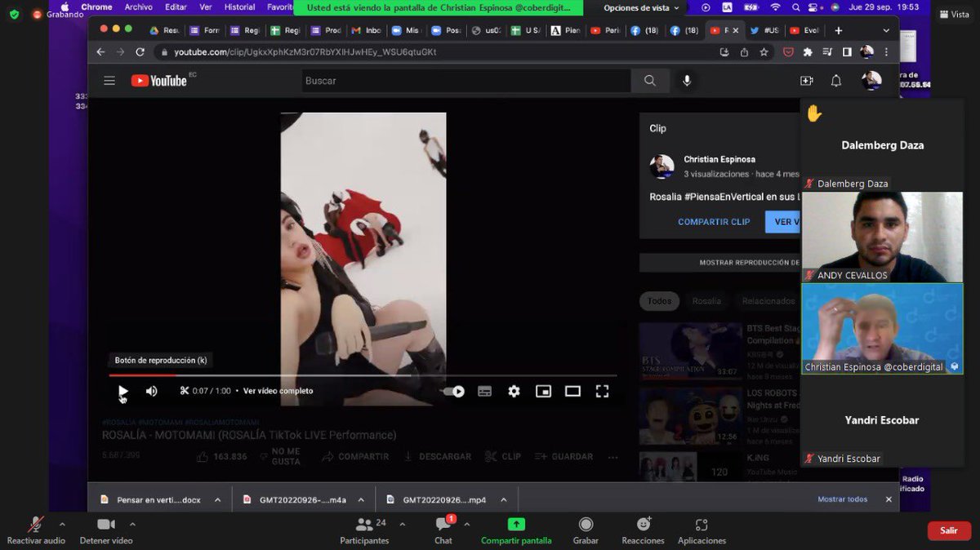Click Christian Espinosa channel name in clip panel
The width and height of the screenshot is (980, 550).
[x=719, y=159]
